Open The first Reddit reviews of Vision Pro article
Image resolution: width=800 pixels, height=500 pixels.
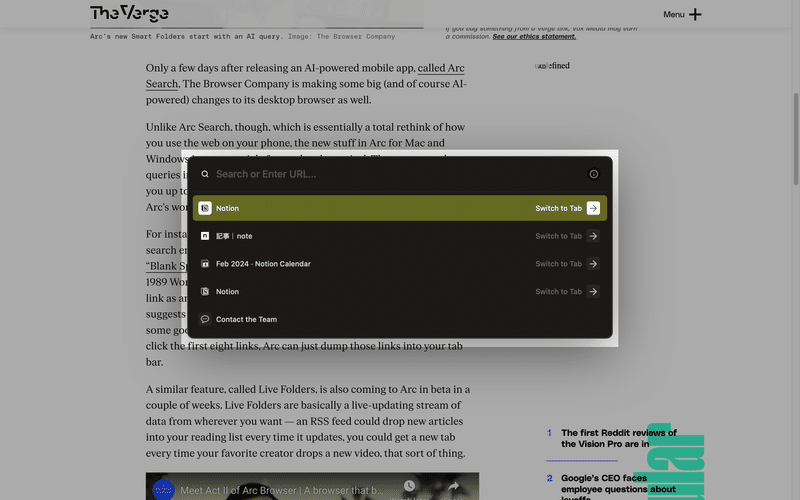618,438
